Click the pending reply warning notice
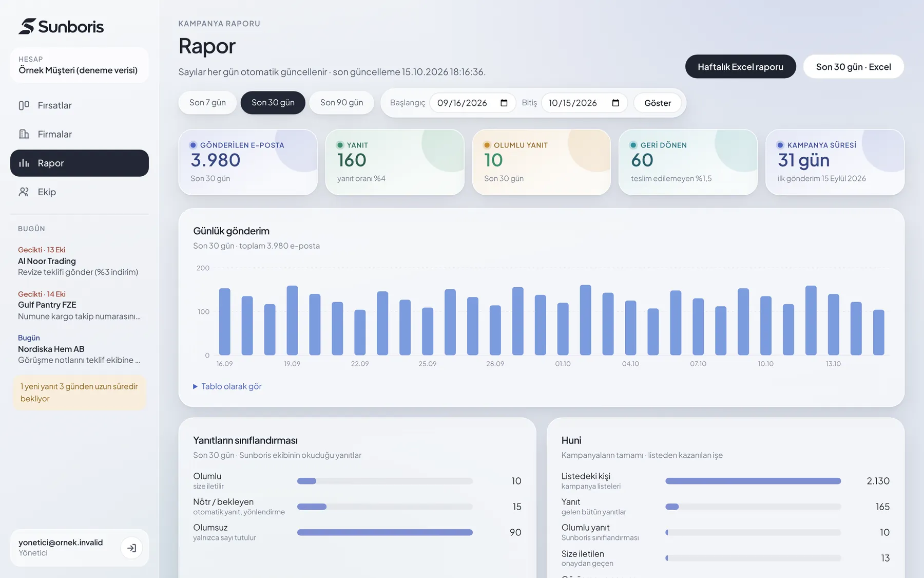 click(x=80, y=393)
